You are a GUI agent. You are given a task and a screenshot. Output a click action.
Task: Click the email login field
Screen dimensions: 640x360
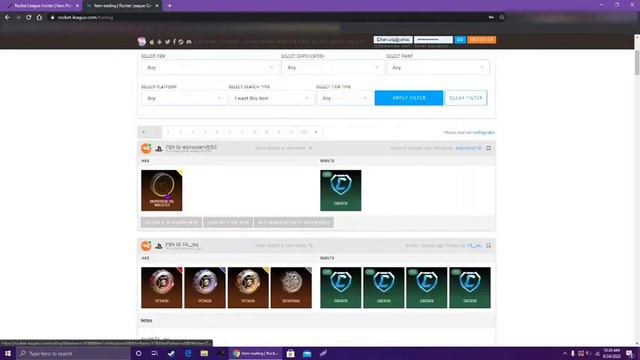coord(393,40)
